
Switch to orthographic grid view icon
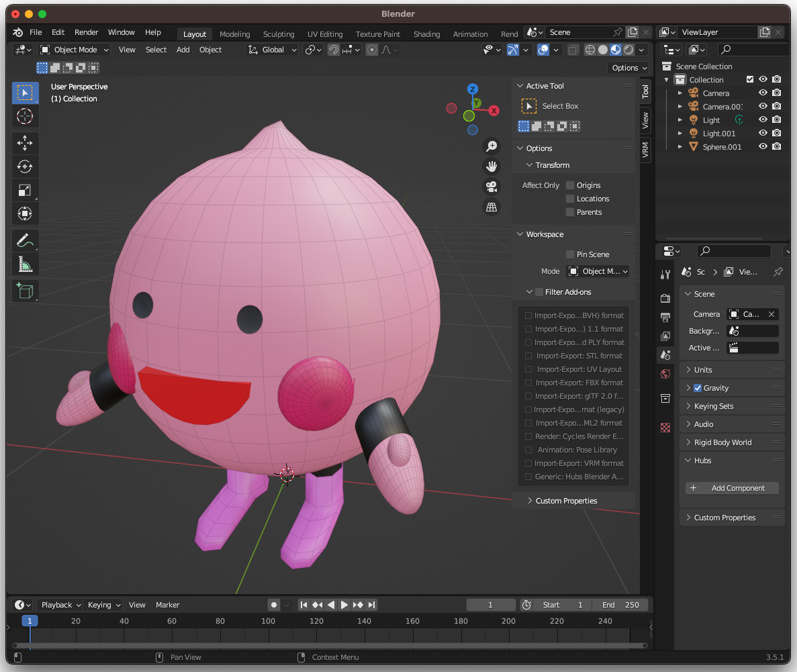491,207
